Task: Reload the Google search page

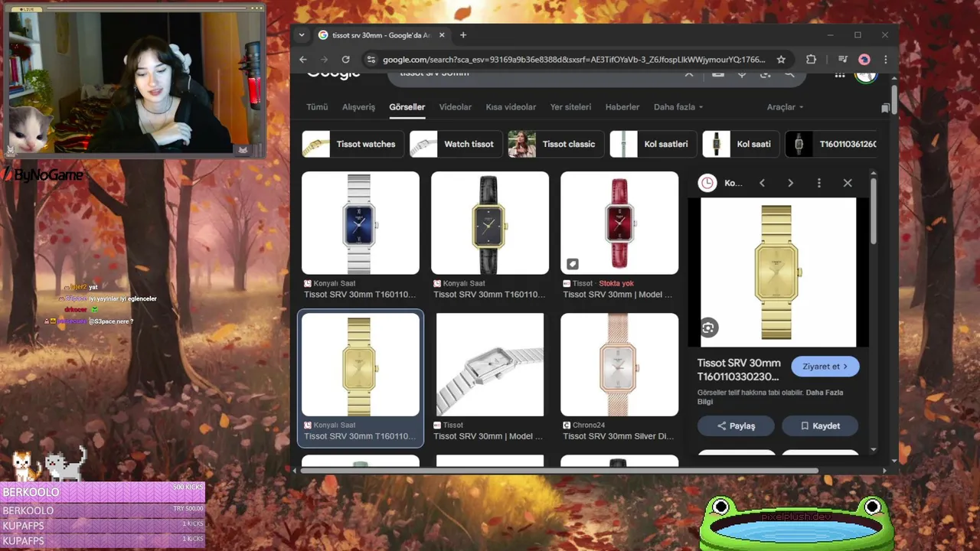Action: [345, 59]
